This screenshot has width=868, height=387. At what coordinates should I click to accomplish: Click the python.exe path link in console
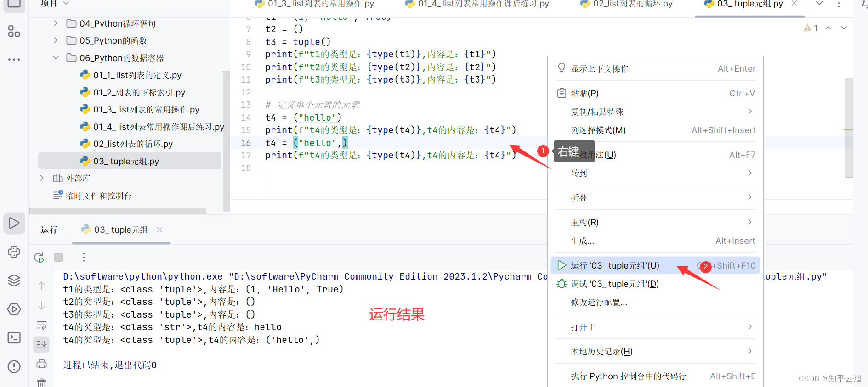point(143,276)
